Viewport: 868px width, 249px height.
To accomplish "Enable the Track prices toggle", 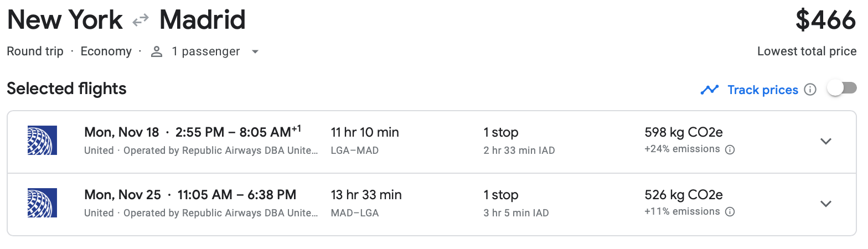I will pyautogui.click(x=841, y=89).
